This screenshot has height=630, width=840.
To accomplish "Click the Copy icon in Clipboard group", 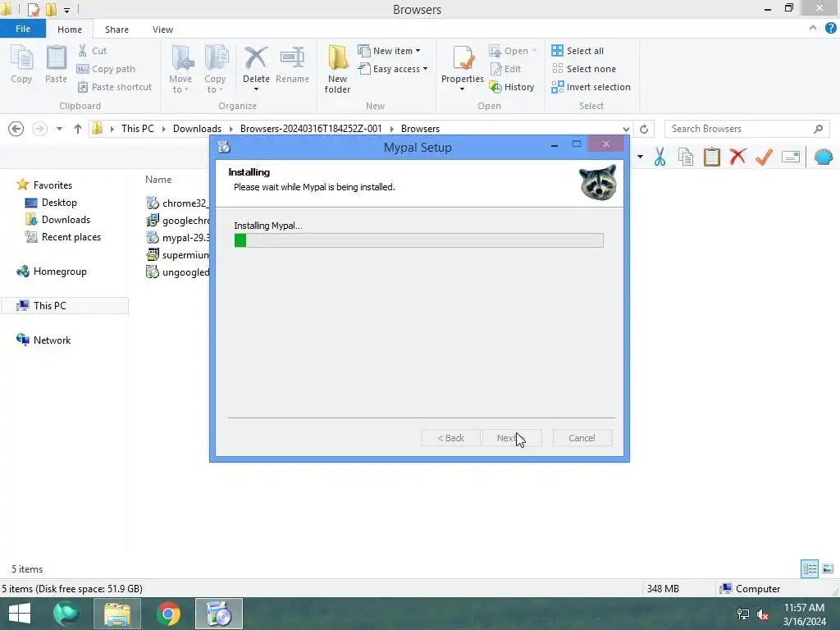I will (21, 58).
